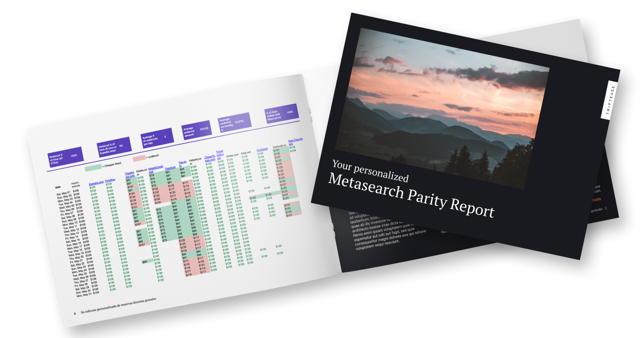Viewport: 644px width, 338px height.
Task: Click the vertical TRIPTEASE brand label
Action: (x=611, y=100)
